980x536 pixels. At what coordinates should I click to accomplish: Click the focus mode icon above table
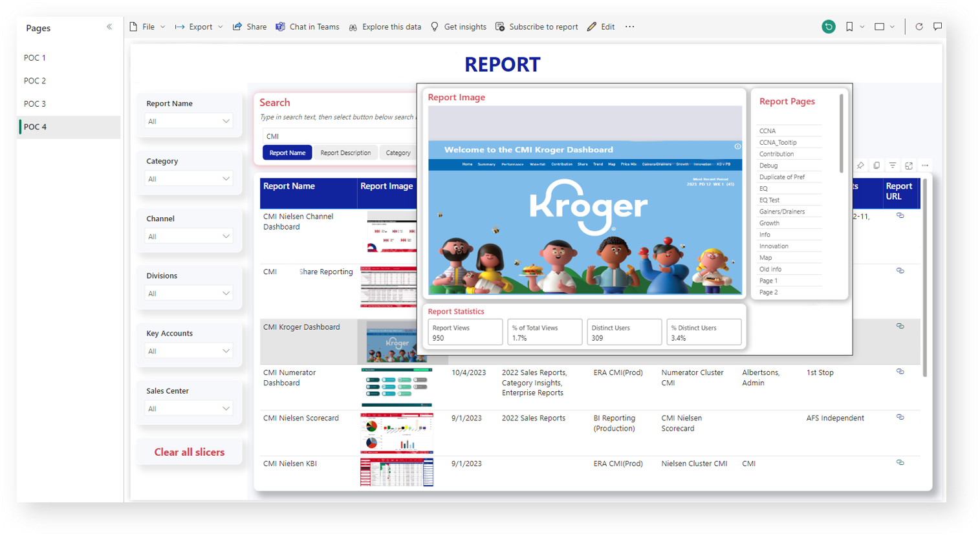(x=909, y=166)
